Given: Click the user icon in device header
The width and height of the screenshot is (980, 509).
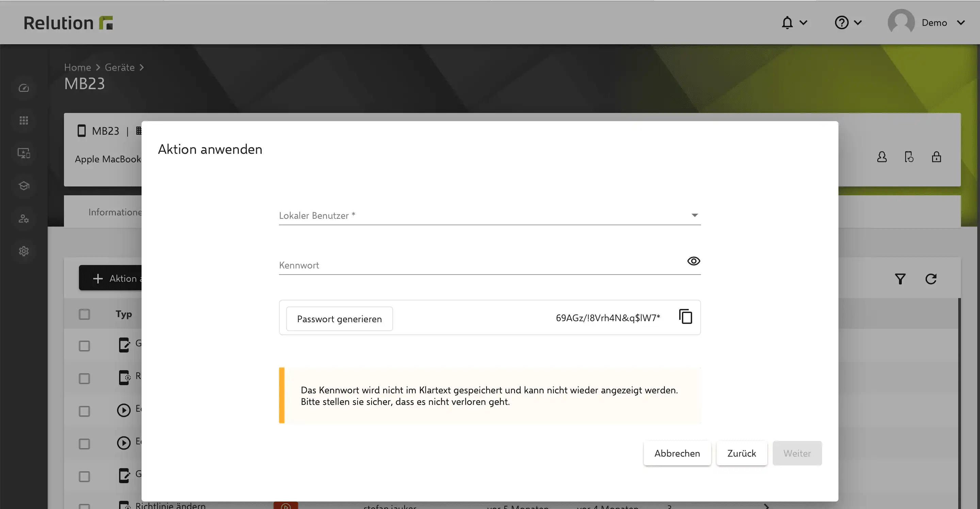Looking at the screenshot, I should tap(882, 157).
